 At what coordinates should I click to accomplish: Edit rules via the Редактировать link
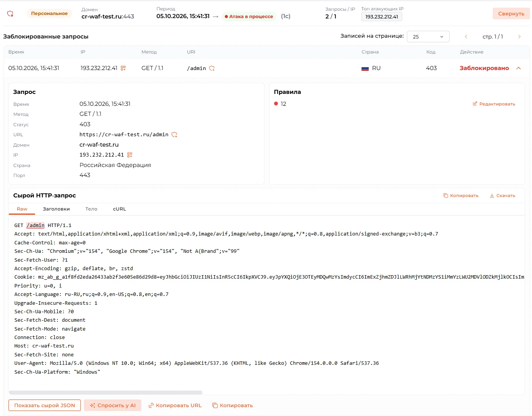pos(494,104)
